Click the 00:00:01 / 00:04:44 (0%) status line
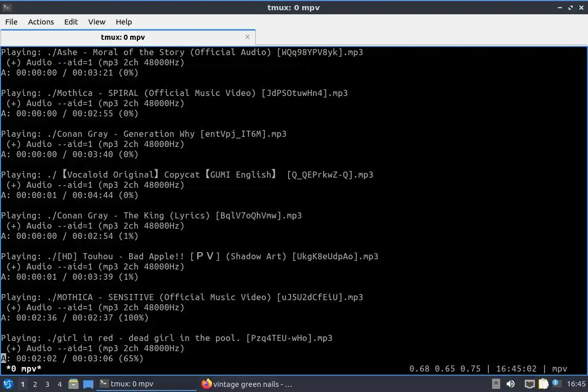Viewport: 588px width, 392px height. (x=69, y=195)
